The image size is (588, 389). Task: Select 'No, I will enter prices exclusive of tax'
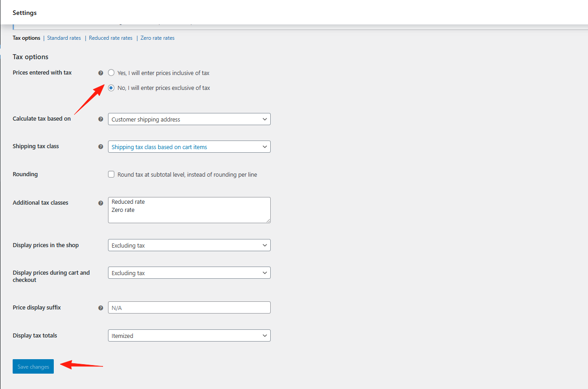pyautogui.click(x=111, y=88)
